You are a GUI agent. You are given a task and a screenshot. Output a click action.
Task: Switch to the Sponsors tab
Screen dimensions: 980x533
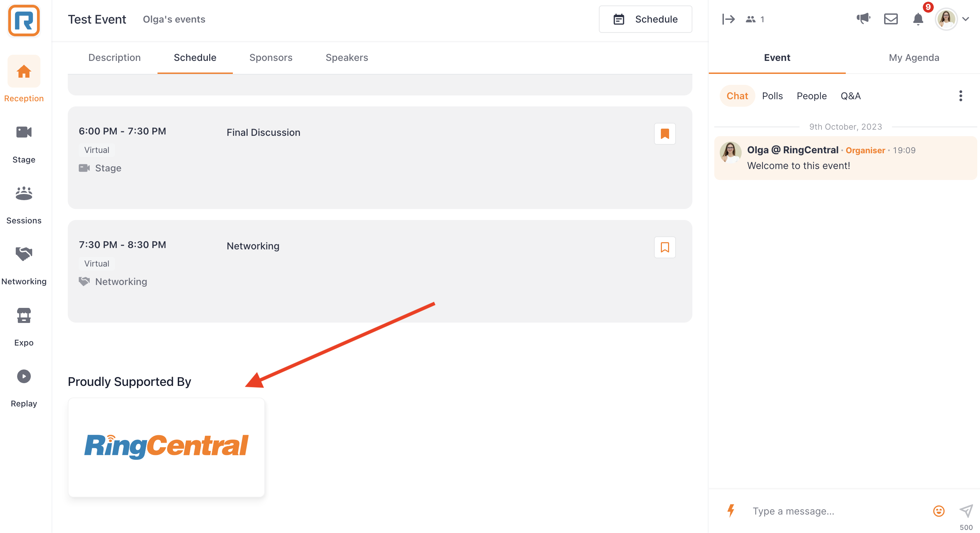[x=271, y=57]
